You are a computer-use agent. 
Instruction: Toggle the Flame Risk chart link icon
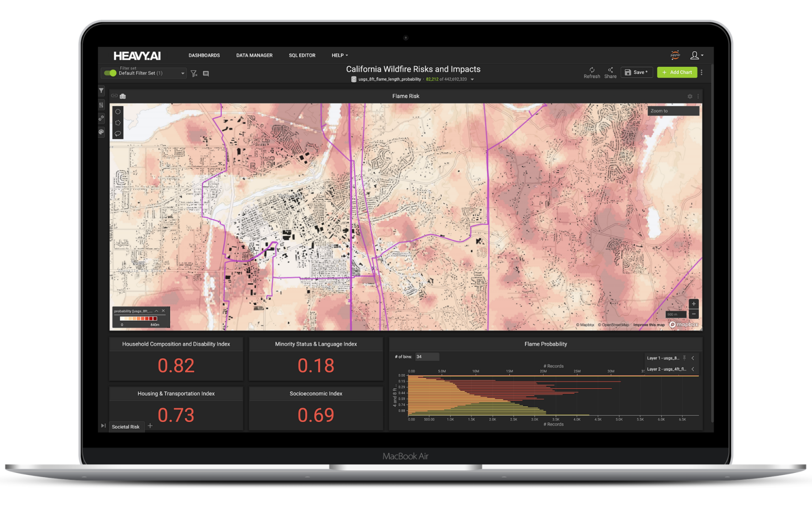114,96
